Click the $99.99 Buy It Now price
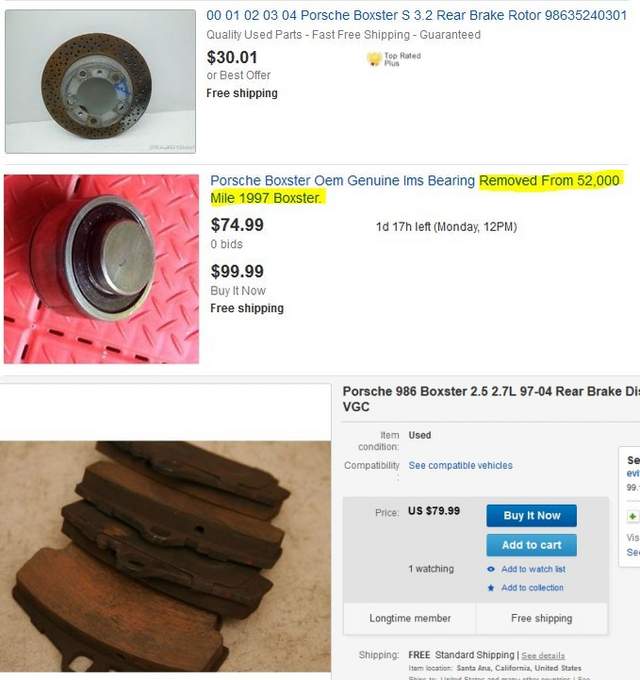The image size is (640, 680). tap(237, 271)
